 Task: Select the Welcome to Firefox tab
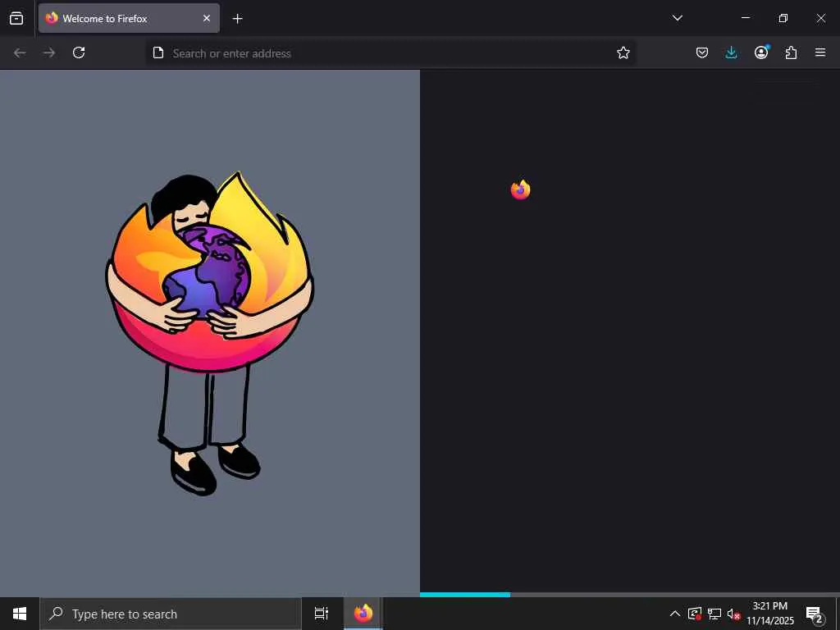[129, 18]
